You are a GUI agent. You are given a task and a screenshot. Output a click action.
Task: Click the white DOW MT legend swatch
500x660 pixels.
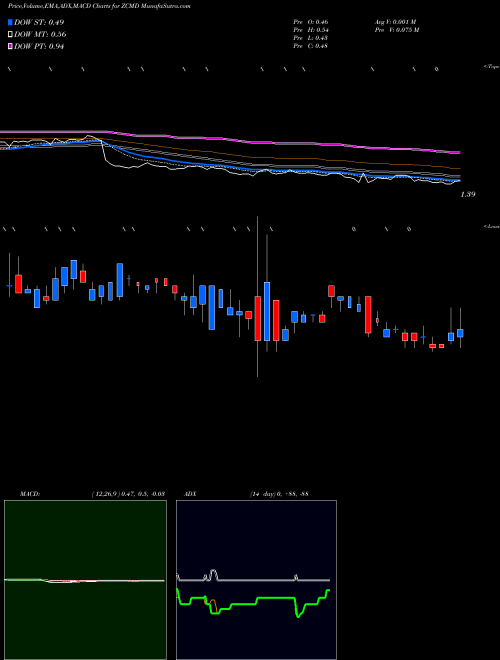pos(11,35)
